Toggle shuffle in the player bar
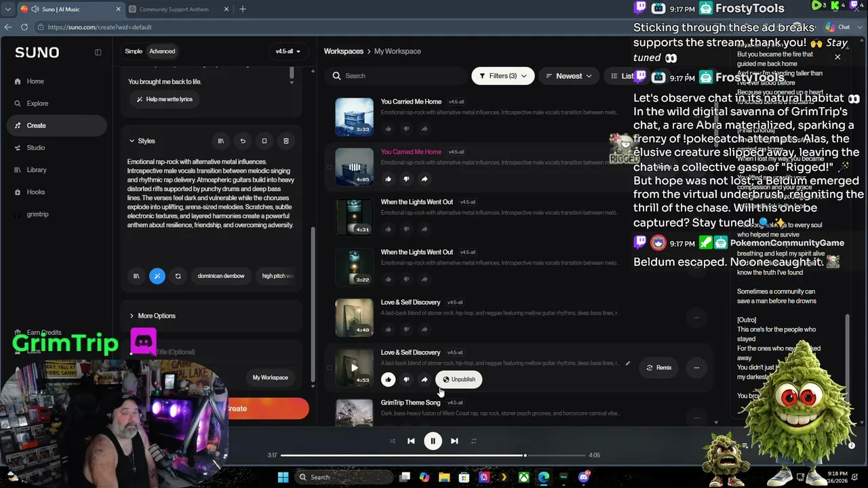The image size is (868, 488). click(x=392, y=441)
